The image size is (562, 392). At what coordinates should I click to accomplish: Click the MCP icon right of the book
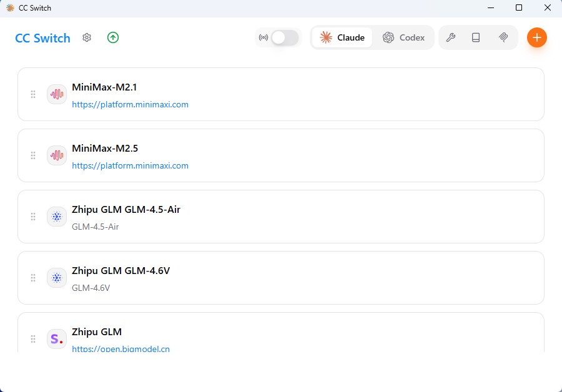pyautogui.click(x=503, y=37)
